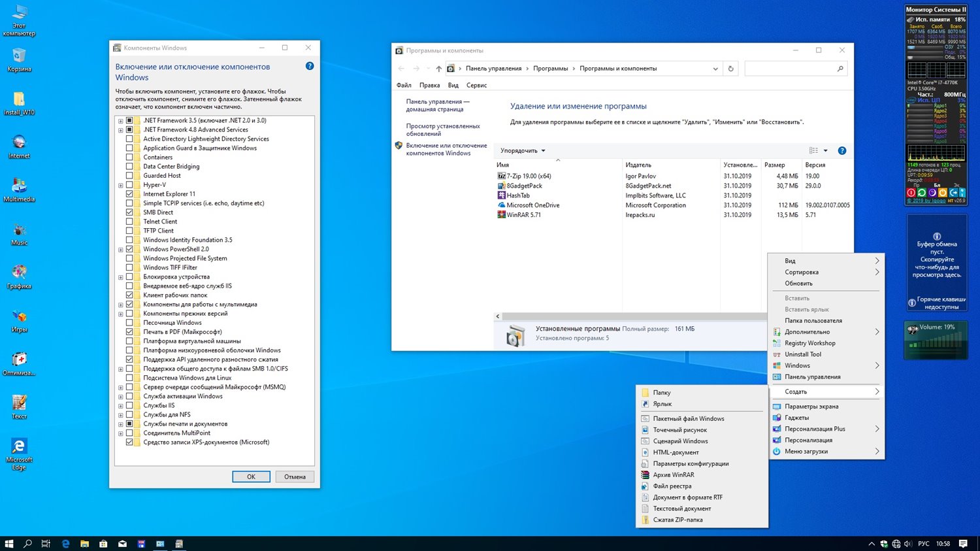Open the Корзина desktop icon
The width and height of the screenshot is (980, 551).
click(19, 59)
